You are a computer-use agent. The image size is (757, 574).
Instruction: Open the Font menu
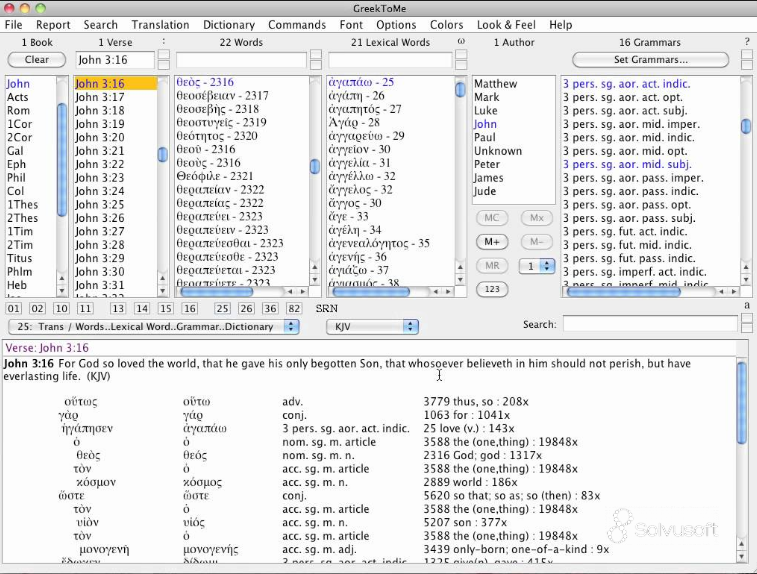351,25
